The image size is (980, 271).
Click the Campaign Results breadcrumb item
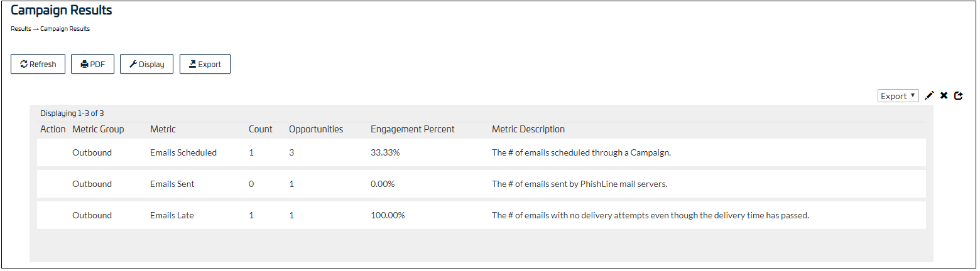pos(65,29)
